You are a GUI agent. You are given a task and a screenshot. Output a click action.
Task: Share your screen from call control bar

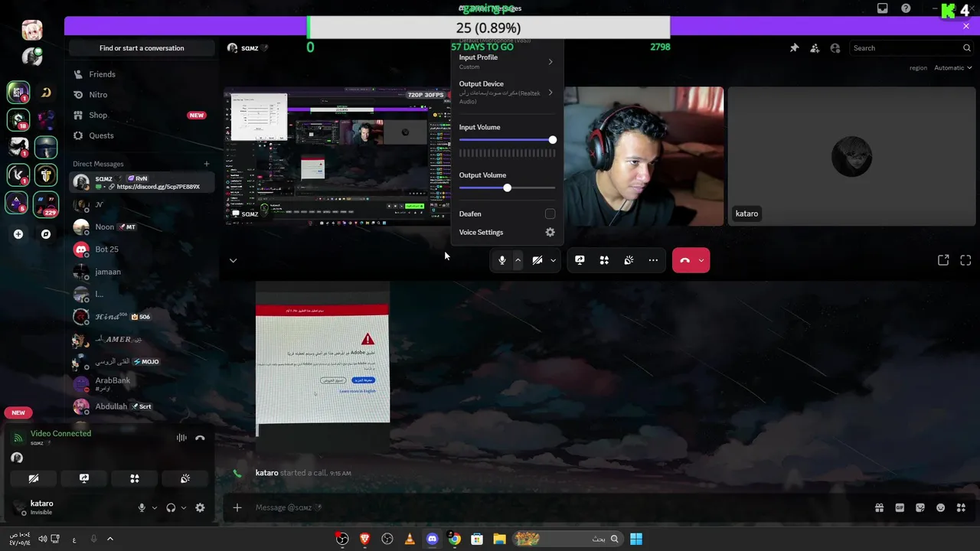click(x=580, y=260)
